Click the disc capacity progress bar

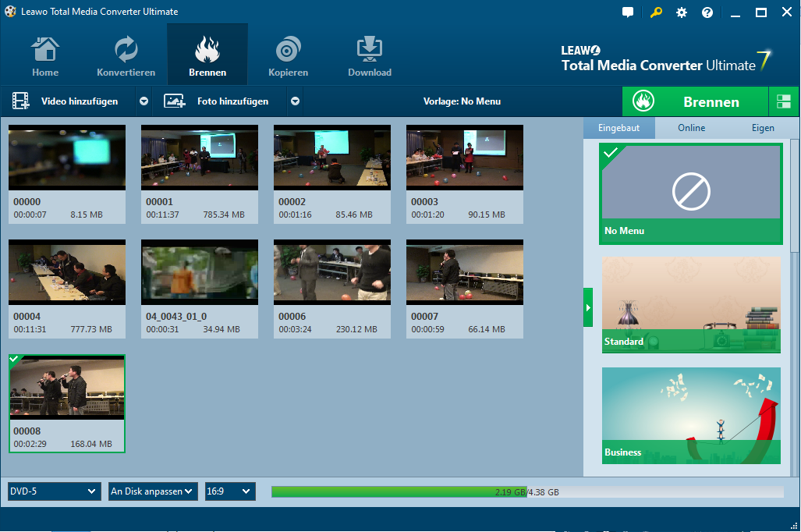[526, 491]
